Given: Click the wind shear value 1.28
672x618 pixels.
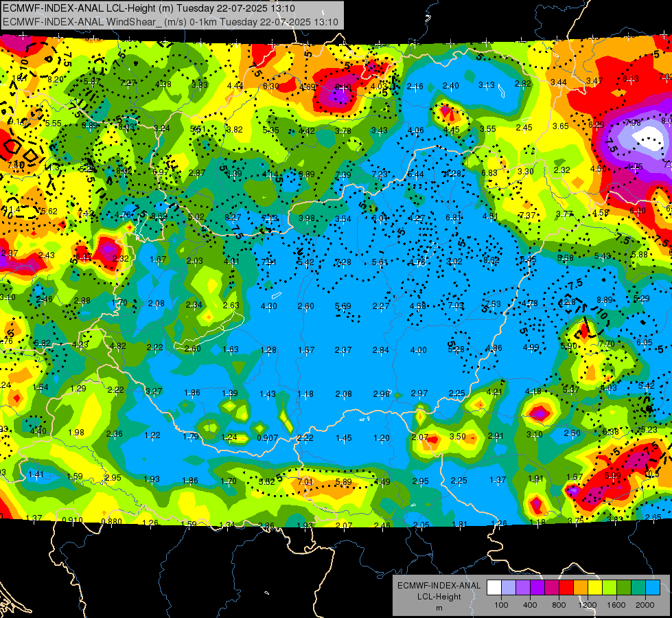Looking at the screenshot, I should [268, 350].
